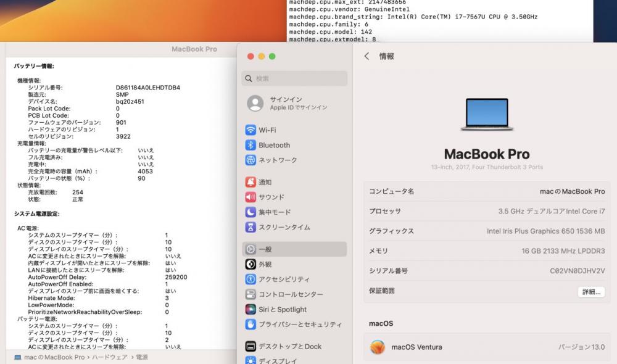Click the Apple ID avatar icon

pyautogui.click(x=255, y=103)
